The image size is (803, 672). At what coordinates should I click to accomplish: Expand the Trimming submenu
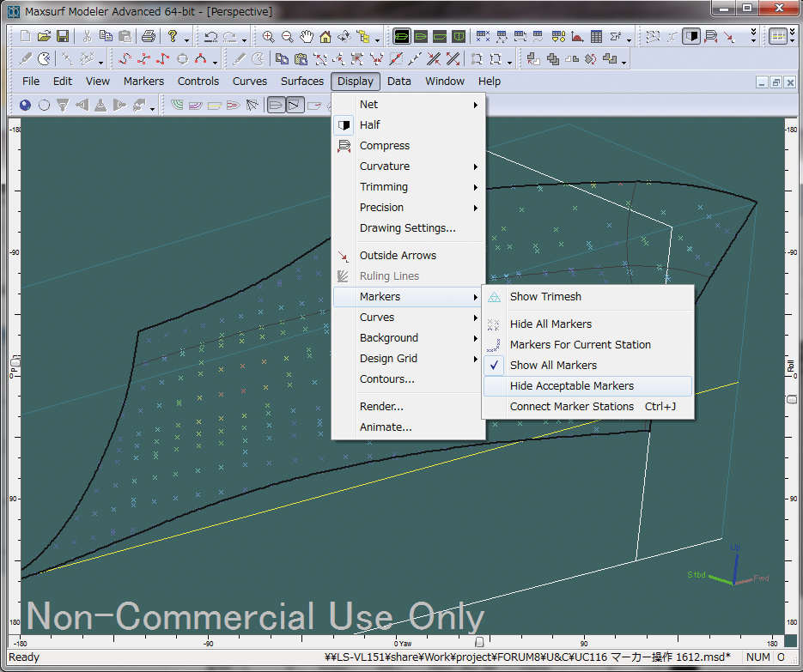coord(409,187)
